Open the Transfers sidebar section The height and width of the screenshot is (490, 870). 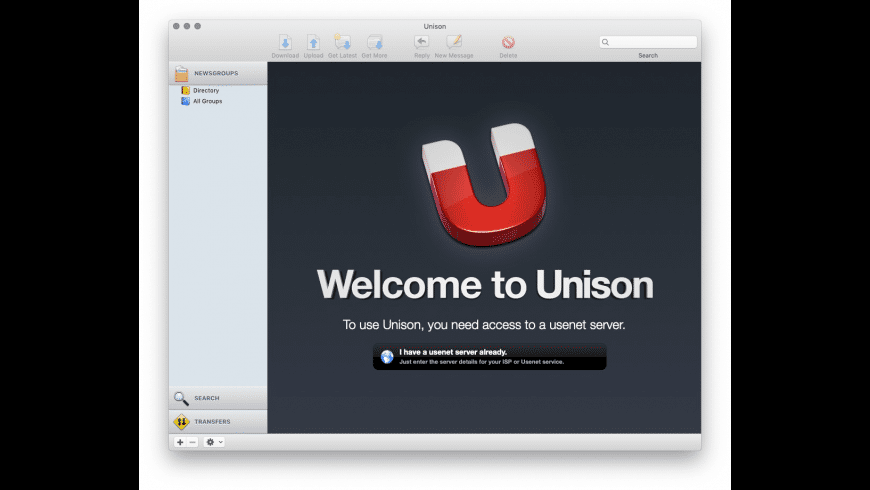[x=218, y=422]
